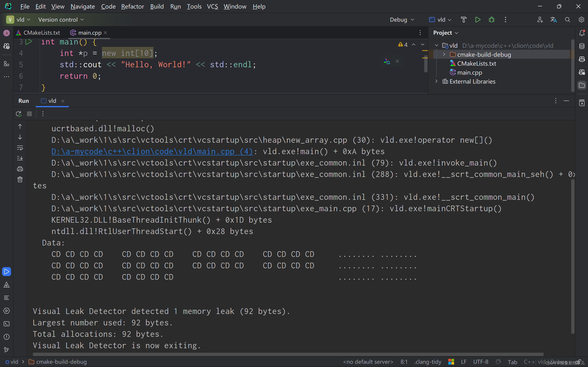Open the Notifications bell panel
This screenshot has height=367, width=588.
click(x=582, y=33)
